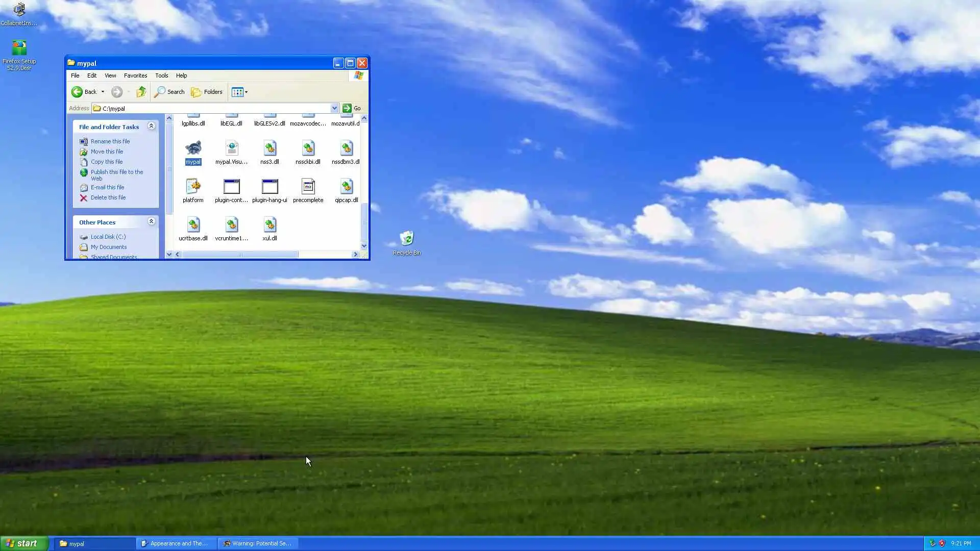
Task: Open the Favorites menu
Action: click(x=135, y=76)
